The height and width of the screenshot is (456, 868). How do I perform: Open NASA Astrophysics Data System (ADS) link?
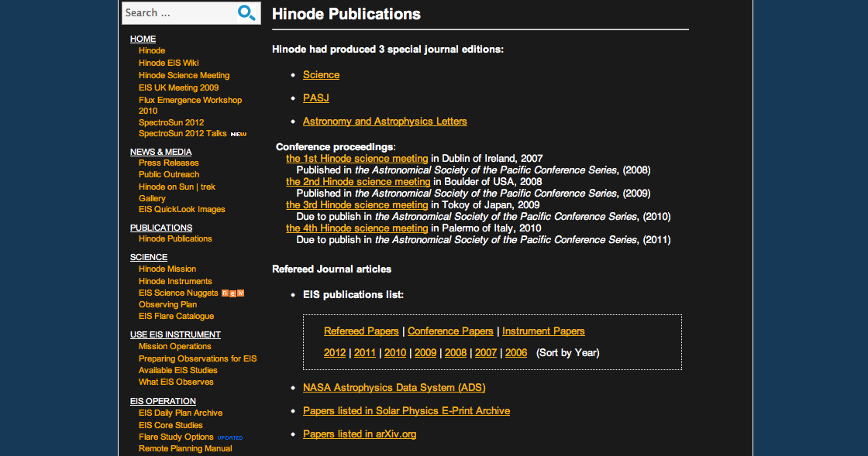(x=394, y=387)
